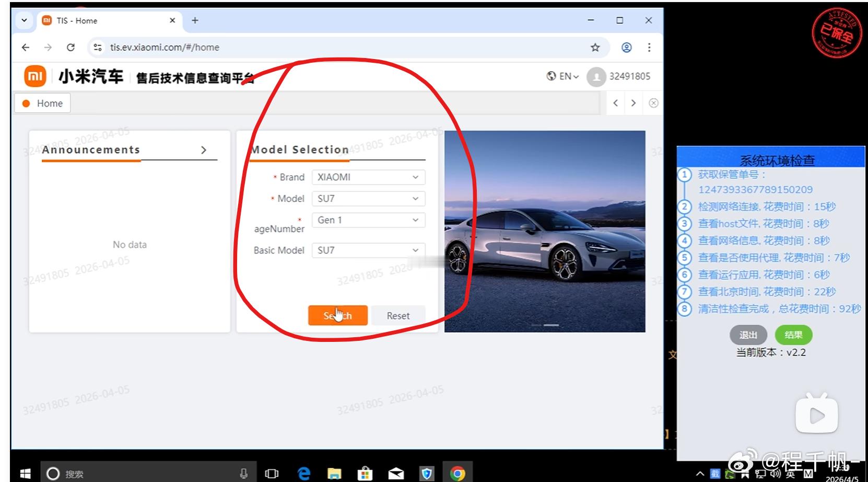The image size is (868, 482).
Task: Select the Home page tab
Action: pyautogui.click(x=42, y=104)
